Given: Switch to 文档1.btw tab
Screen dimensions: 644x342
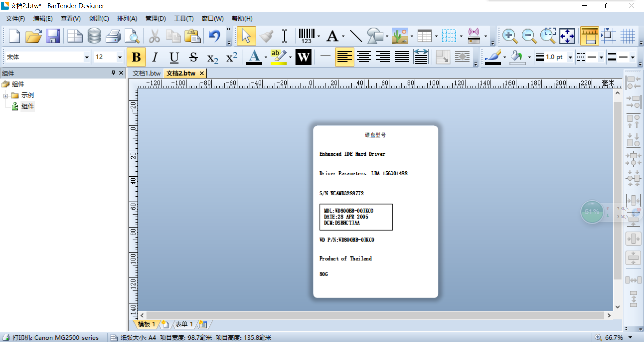Looking at the screenshot, I should [147, 73].
